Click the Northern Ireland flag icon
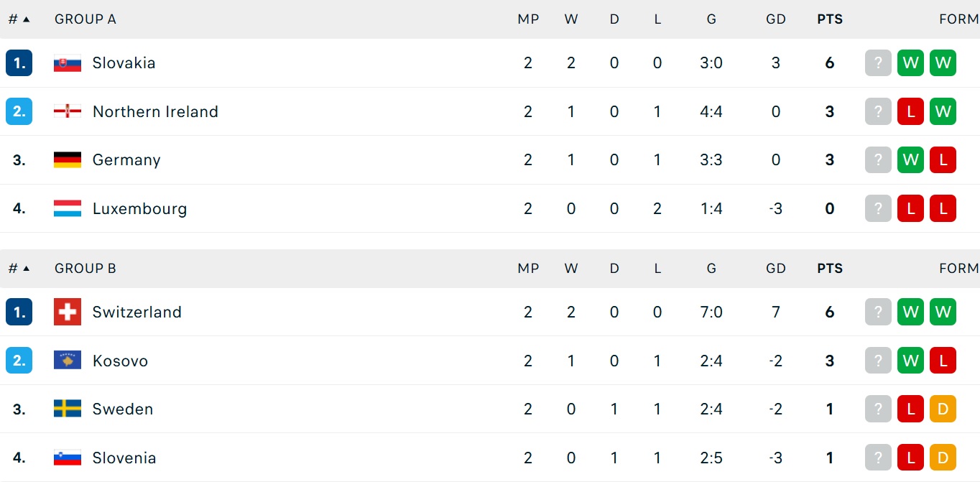 click(68, 111)
